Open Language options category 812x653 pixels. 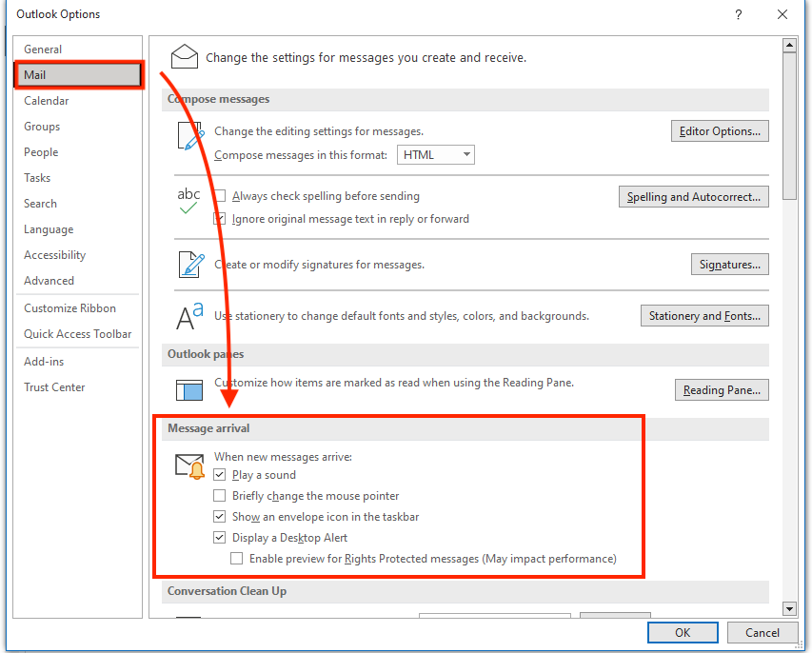pos(78,228)
